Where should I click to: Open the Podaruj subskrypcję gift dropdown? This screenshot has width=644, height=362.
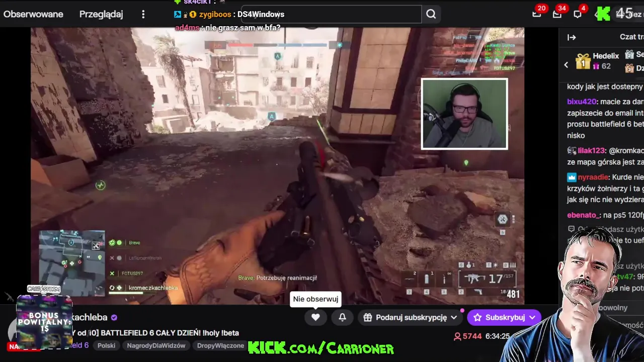click(410, 317)
